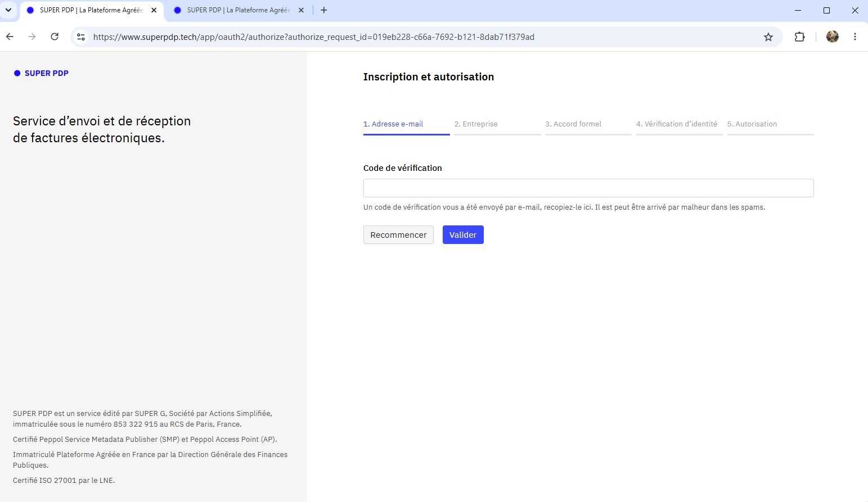Focus the Code de vérification field
868x502 pixels.
(x=588, y=188)
